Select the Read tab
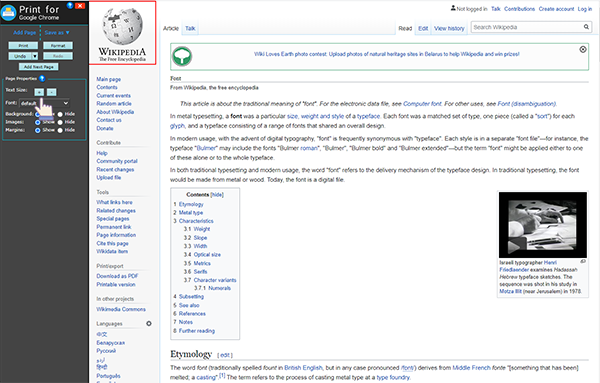 (x=405, y=28)
